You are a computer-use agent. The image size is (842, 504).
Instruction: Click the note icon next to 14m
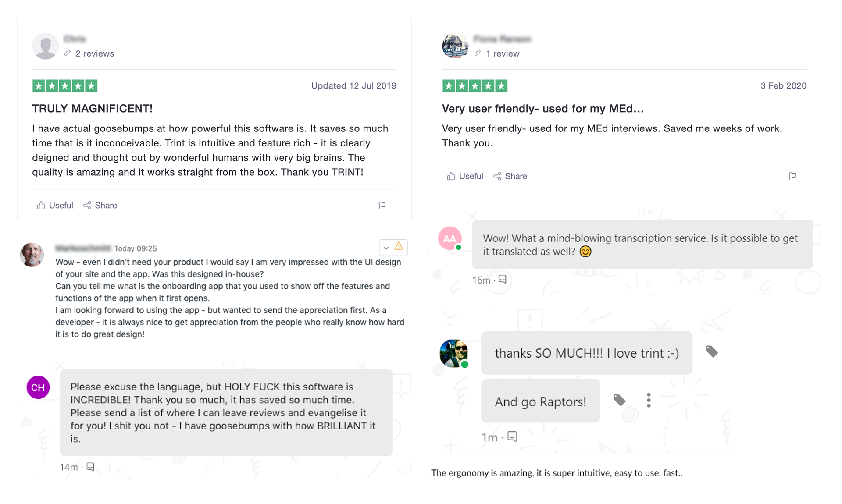pos(90,467)
